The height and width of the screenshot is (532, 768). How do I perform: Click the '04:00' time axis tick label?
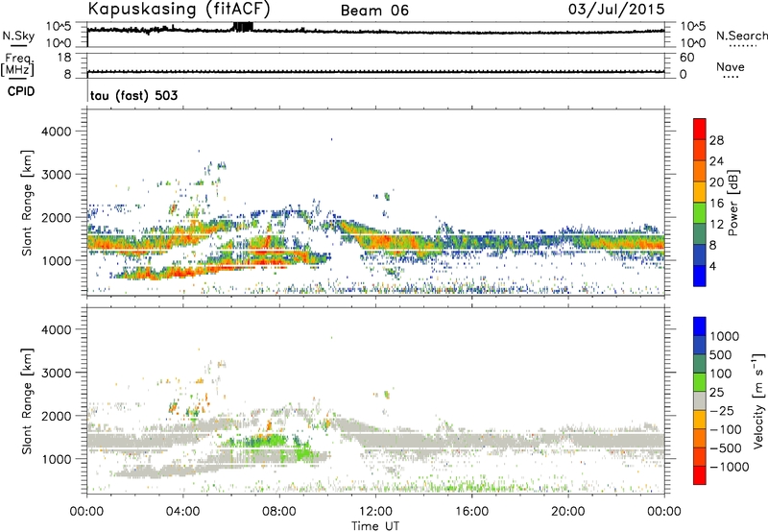point(183,512)
